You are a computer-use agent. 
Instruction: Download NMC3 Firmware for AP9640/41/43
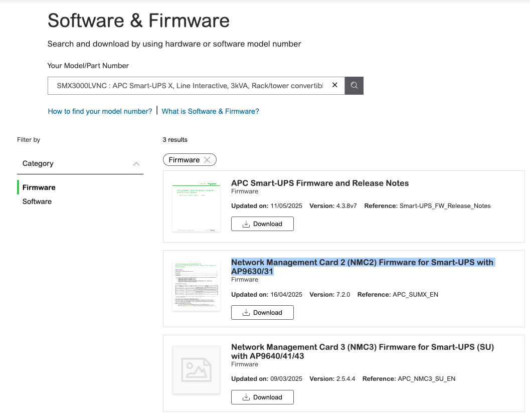[x=262, y=397]
